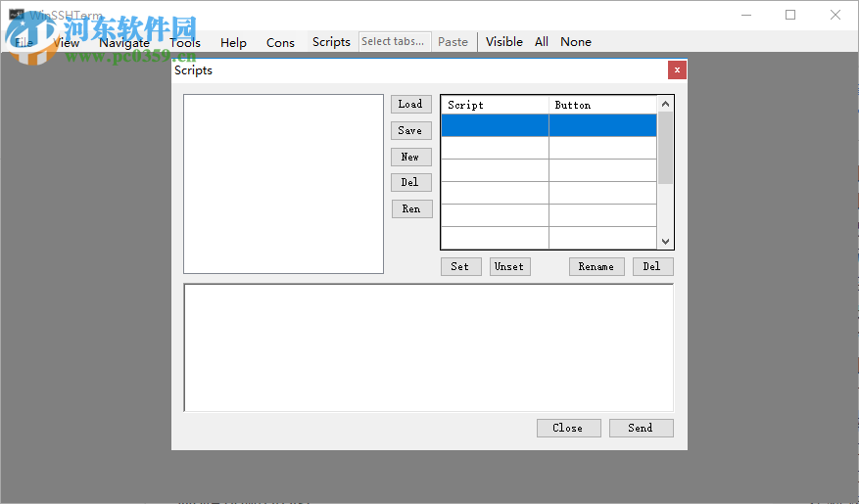Click into the script text area
The image size is (859, 504).
tap(429, 347)
